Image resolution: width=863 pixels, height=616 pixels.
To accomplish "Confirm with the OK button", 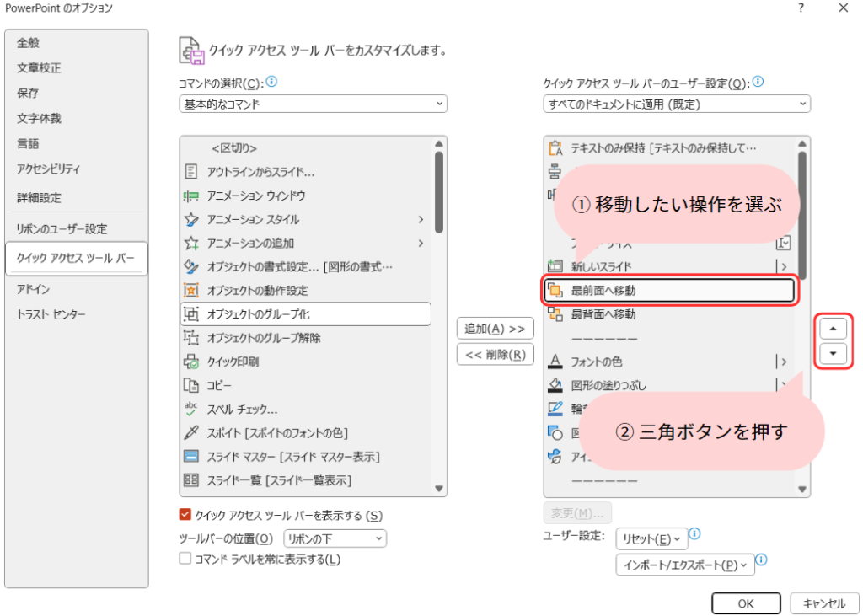I will point(746,603).
